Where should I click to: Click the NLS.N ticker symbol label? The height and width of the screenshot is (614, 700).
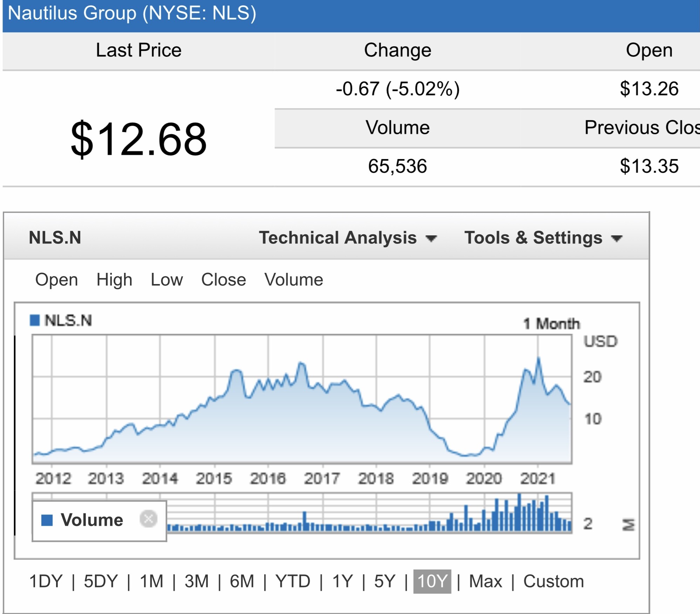pyautogui.click(x=55, y=238)
